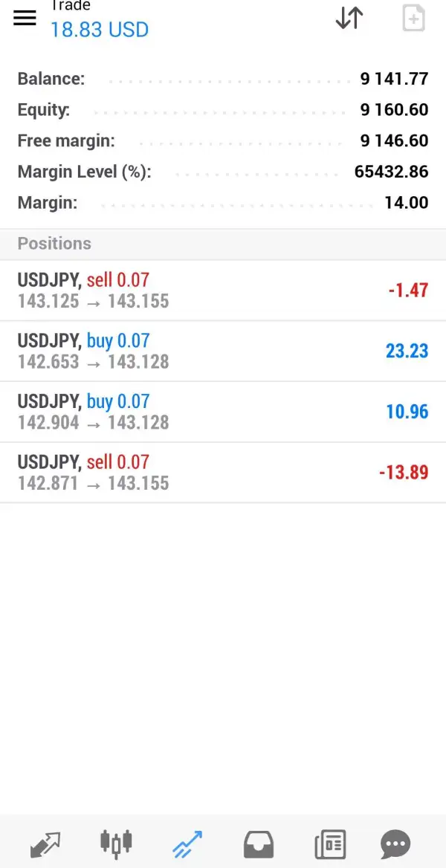Viewport: 446px width, 868px height.
Task: Tap the new order document icon
Action: point(413,19)
